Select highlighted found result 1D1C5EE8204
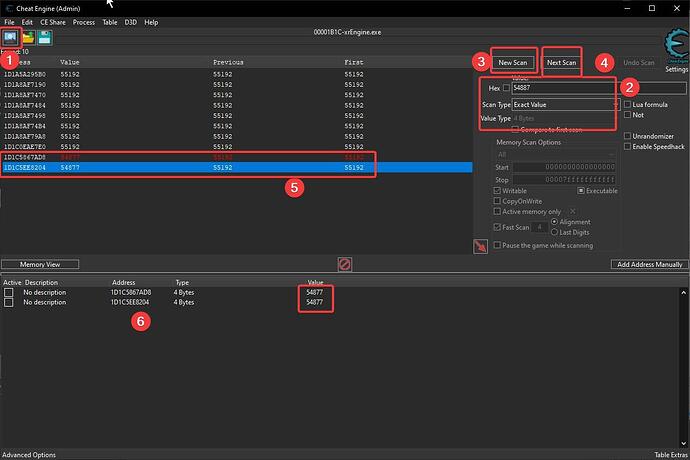Viewport: 690px width, 460px height. pyautogui.click(x=236, y=168)
